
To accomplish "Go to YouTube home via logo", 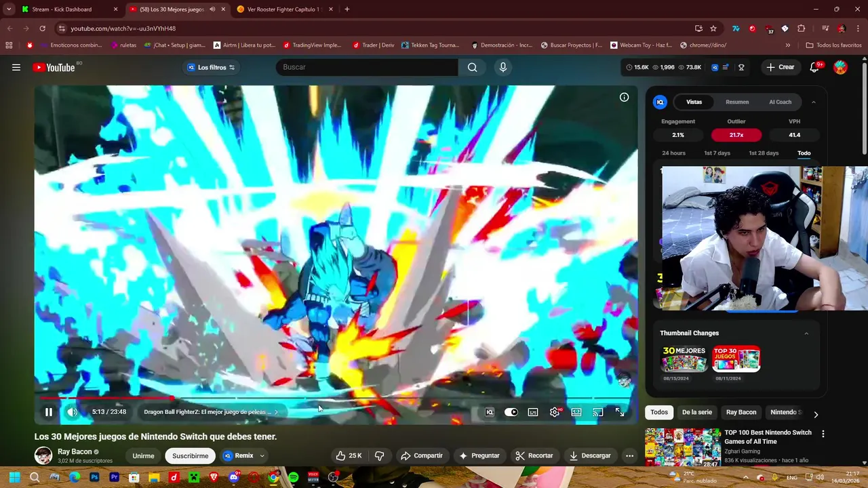I will pos(54,67).
